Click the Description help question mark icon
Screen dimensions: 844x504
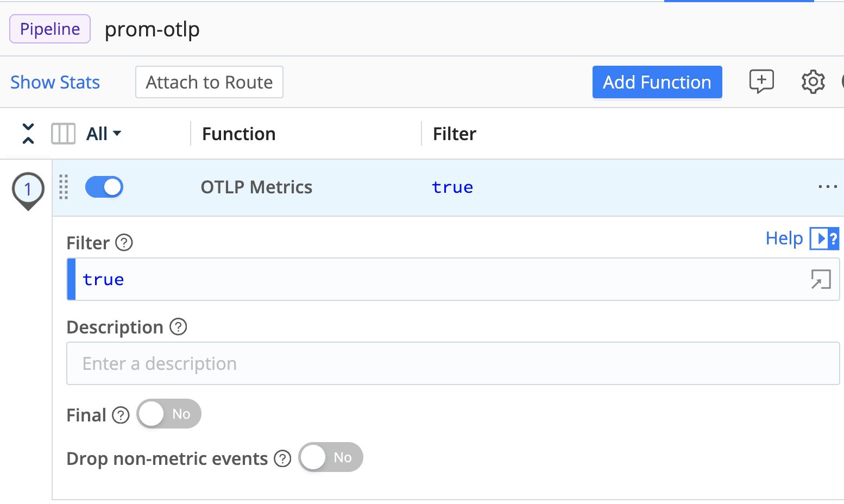178,327
